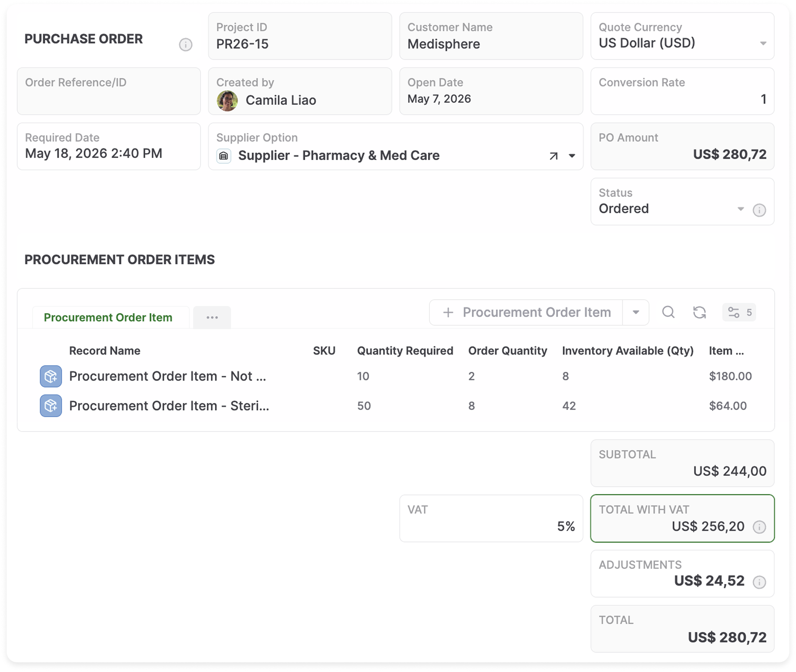796x672 pixels.
Task: Click the Project ID field PR26-15
Action: pos(300,36)
